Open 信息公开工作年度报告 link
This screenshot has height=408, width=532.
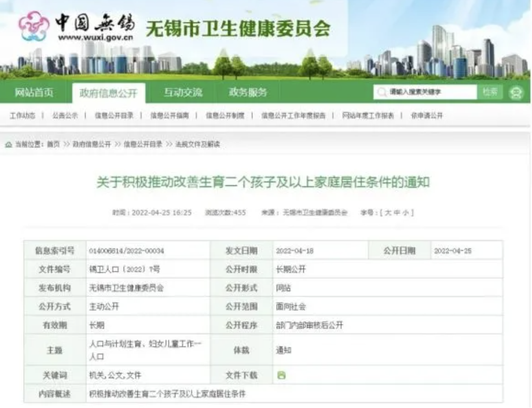click(293, 116)
